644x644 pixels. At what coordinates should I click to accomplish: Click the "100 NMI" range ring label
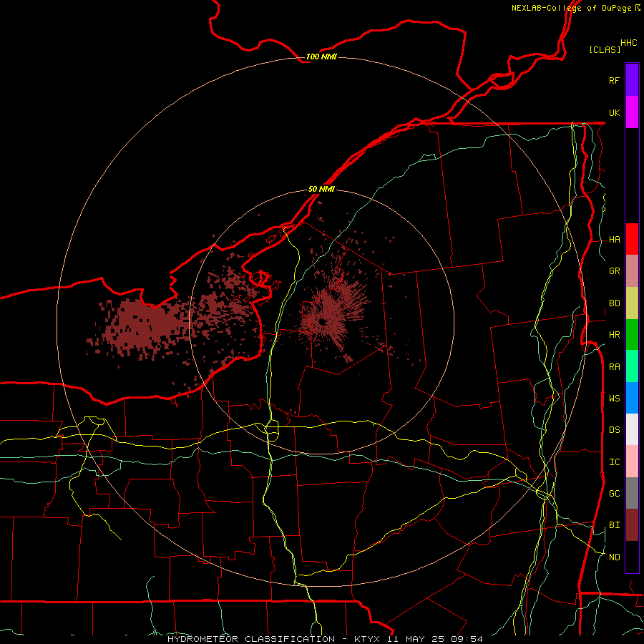pyautogui.click(x=321, y=57)
